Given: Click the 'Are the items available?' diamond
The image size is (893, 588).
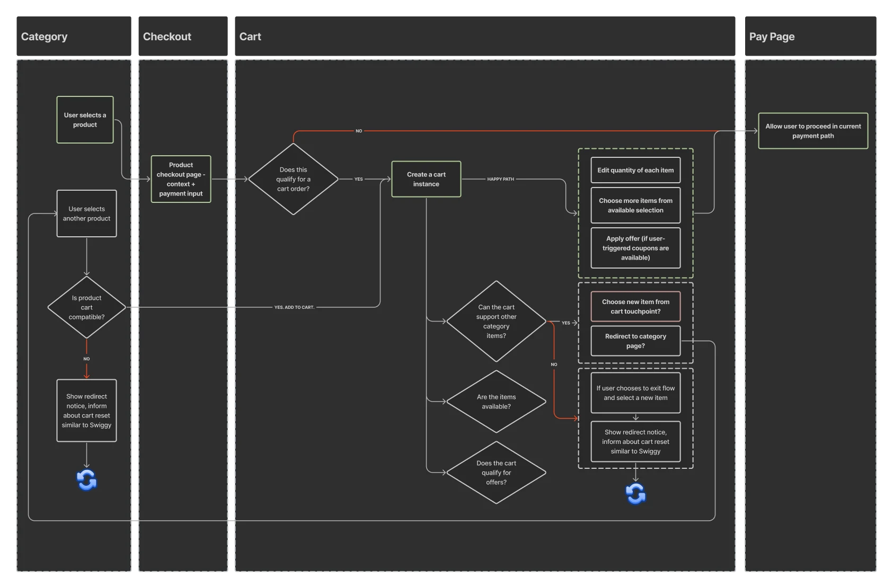Looking at the screenshot, I should point(496,402).
